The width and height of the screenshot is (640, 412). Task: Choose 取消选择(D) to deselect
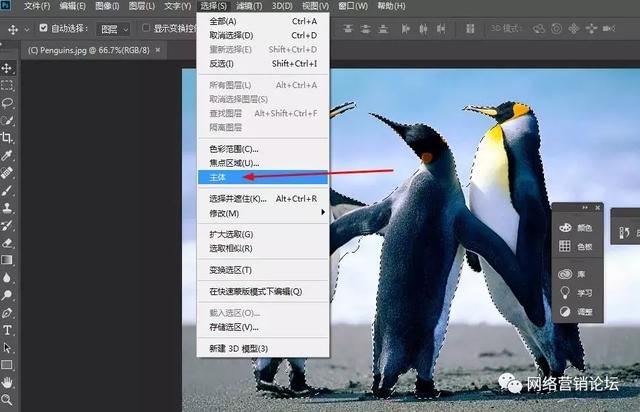click(263, 36)
